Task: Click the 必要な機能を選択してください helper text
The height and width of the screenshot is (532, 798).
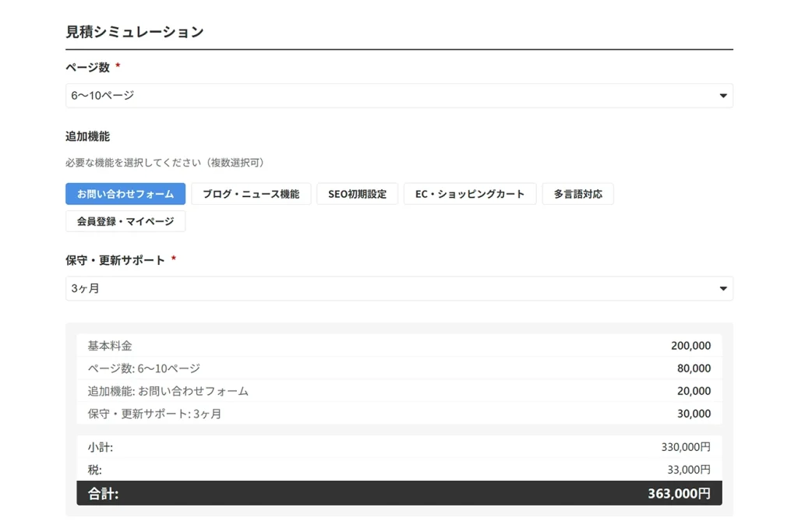Action: tap(164, 163)
